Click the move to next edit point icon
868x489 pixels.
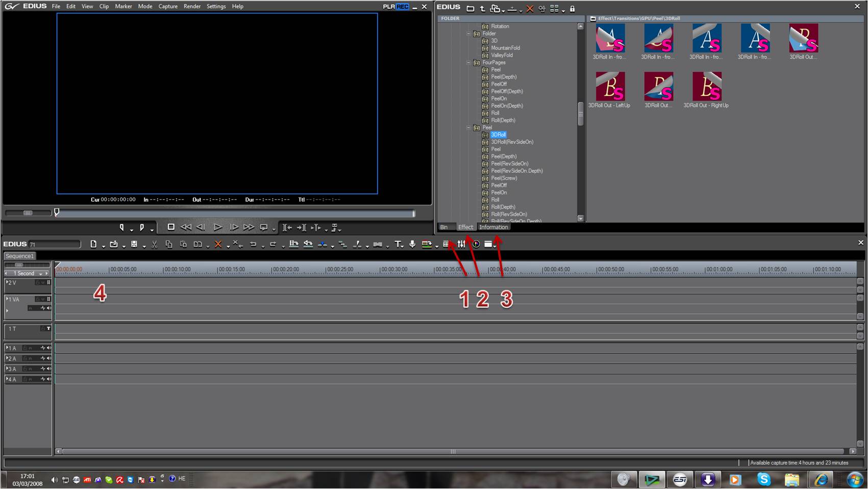[302, 228]
